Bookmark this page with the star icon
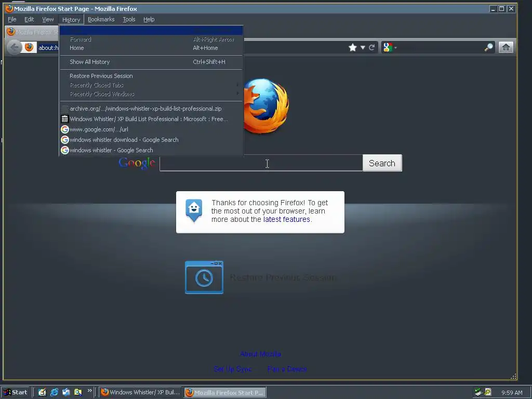This screenshot has width=532, height=399. (x=353, y=47)
